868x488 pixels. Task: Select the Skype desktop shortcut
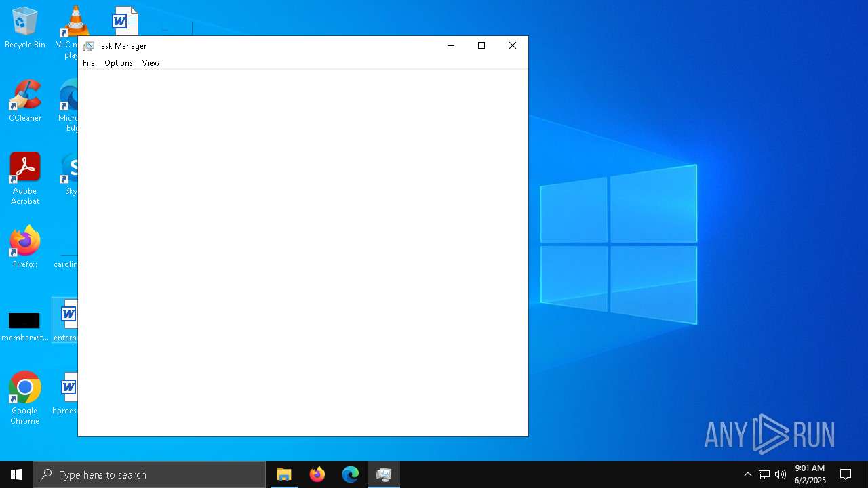(x=70, y=174)
